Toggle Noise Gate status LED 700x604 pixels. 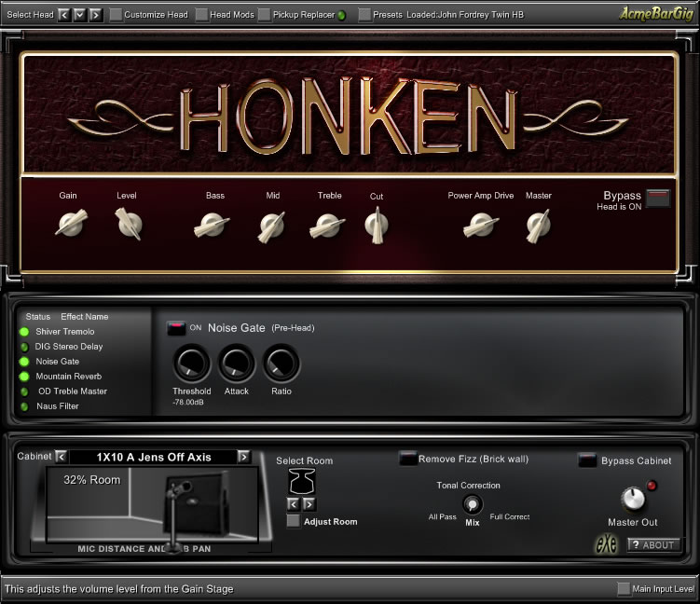click(24, 362)
